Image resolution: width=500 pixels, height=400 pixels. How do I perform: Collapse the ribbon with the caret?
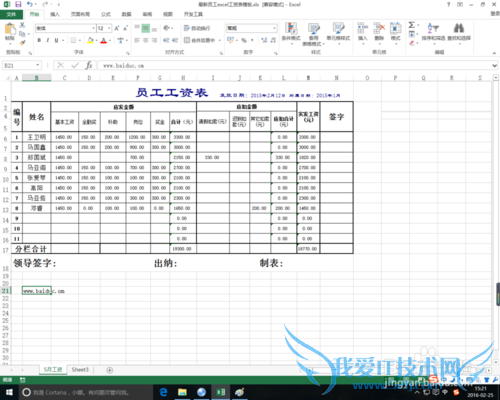tap(494, 53)
